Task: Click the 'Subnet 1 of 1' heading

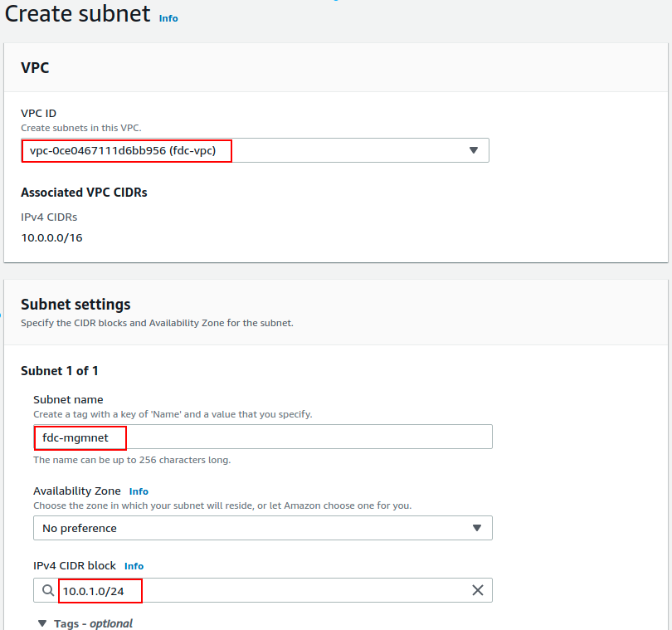Action: tap(60, 371)
